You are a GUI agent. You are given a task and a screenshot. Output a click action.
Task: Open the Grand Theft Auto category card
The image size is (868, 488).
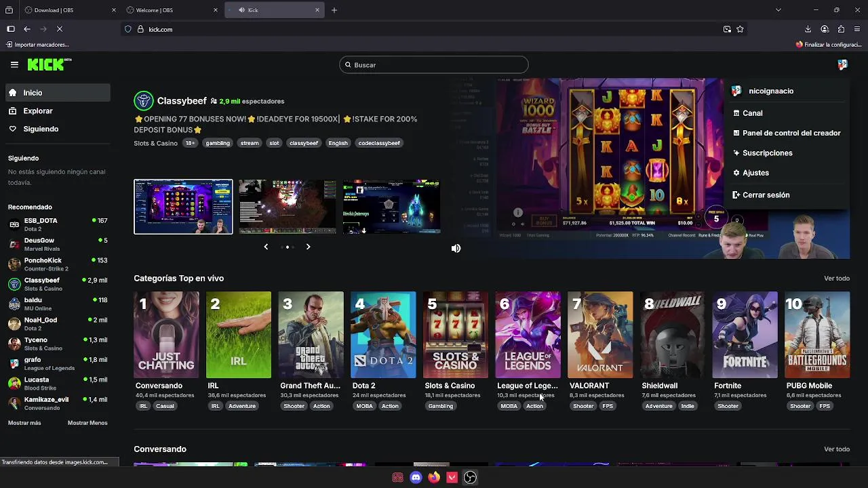(x=311, y=335)
